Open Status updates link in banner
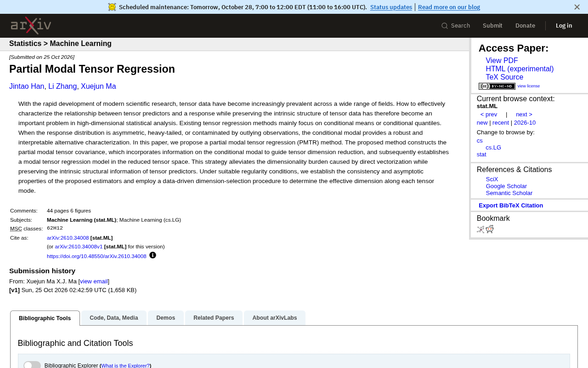The height and width of the screenshot is (368, 588). 391,7
